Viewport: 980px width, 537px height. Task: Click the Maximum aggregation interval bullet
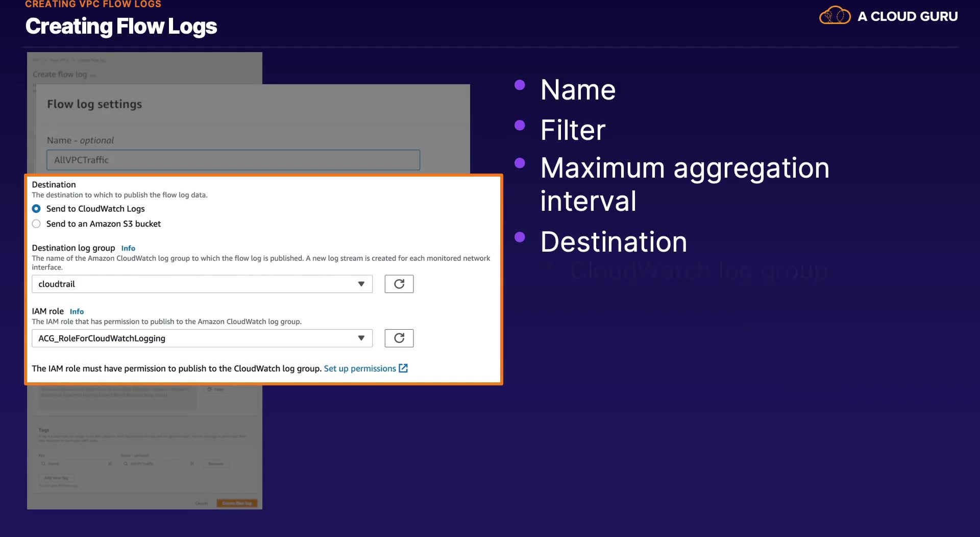685,184
